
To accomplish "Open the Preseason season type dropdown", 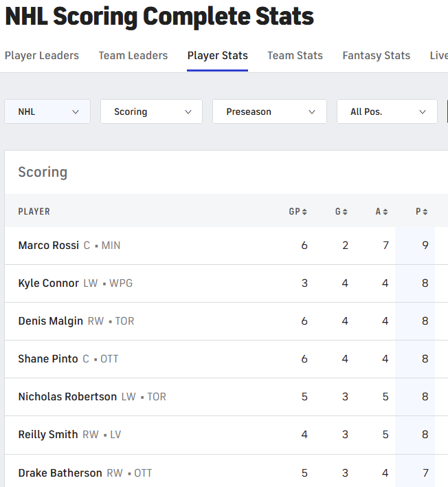I will 269,111.
